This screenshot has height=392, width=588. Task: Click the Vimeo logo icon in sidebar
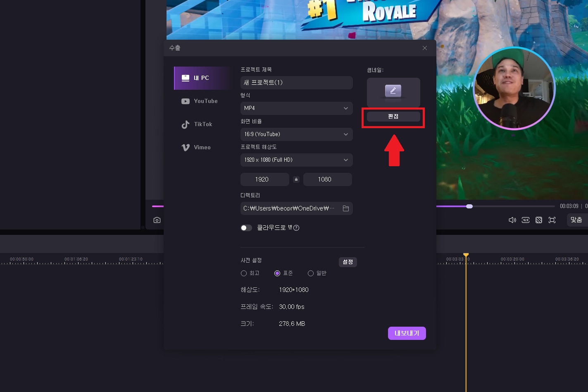pyautogui.click(x=186, y=148)
